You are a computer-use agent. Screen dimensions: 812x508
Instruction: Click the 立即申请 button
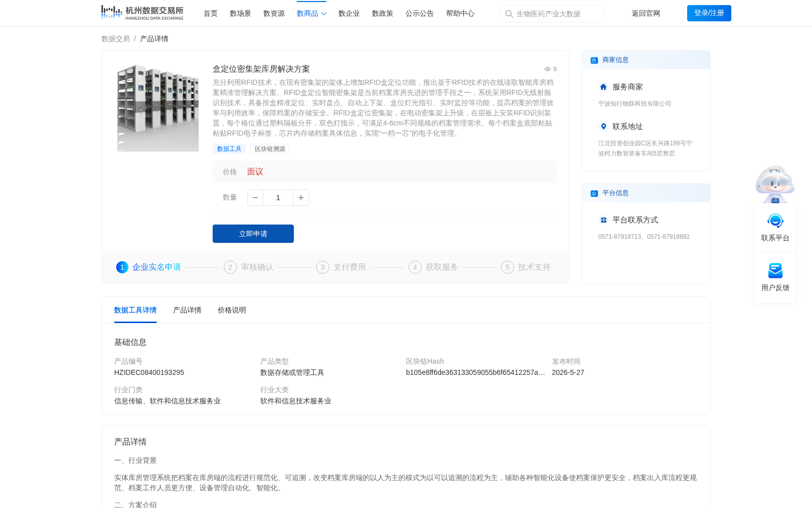[x=253, y=234]
